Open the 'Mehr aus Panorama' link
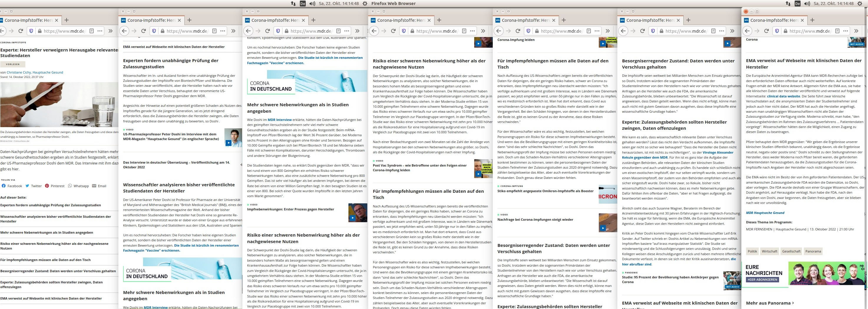 click(x=770, y=303)
